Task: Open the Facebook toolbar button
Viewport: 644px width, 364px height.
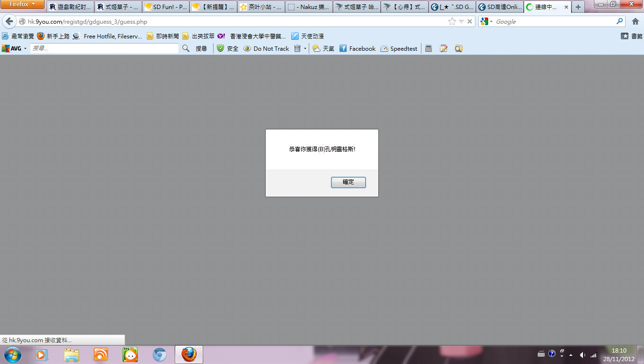Action: click(x=358, y=48)
